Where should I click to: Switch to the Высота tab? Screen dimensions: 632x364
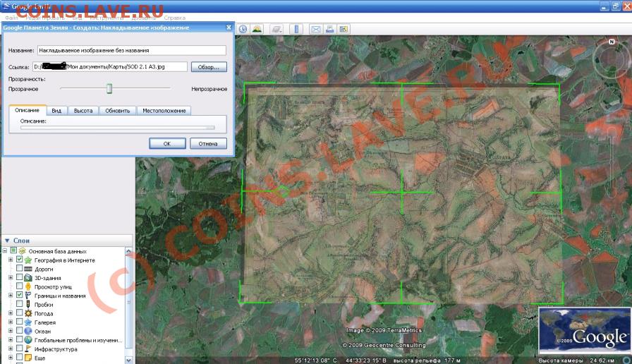(83, 111)
